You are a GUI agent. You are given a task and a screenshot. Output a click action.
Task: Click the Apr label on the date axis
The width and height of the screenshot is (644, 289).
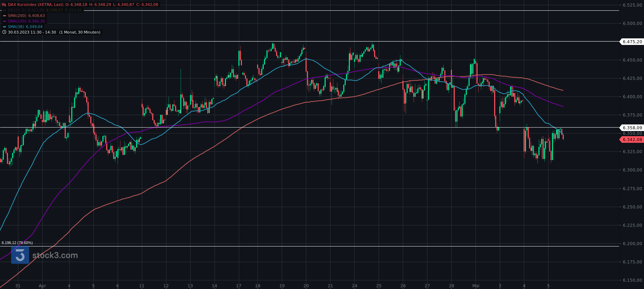click(42, 286)
